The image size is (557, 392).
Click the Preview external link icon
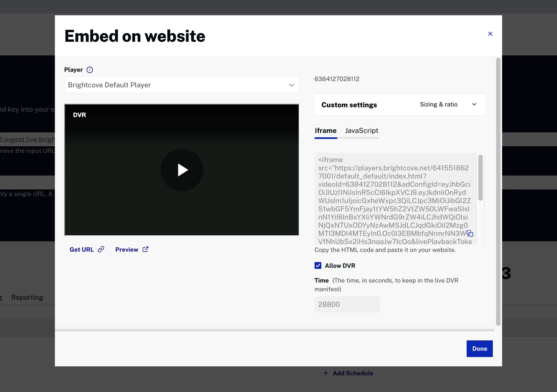click(146, 249)
